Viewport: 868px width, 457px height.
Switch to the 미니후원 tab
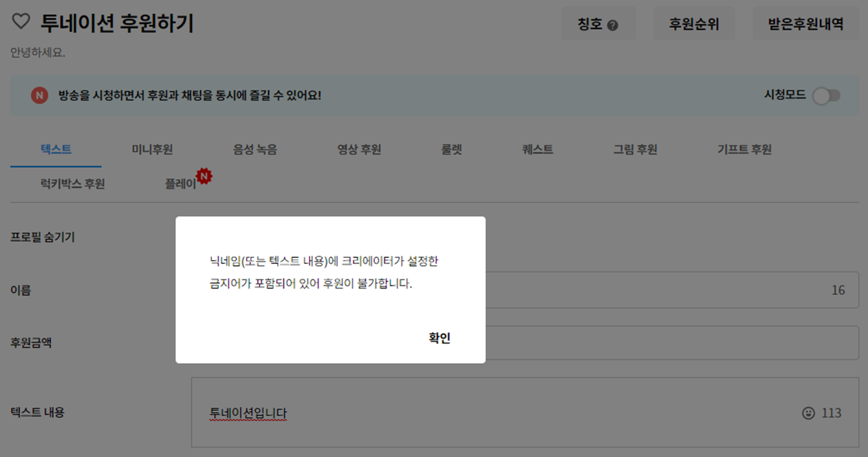coord(152,149)
